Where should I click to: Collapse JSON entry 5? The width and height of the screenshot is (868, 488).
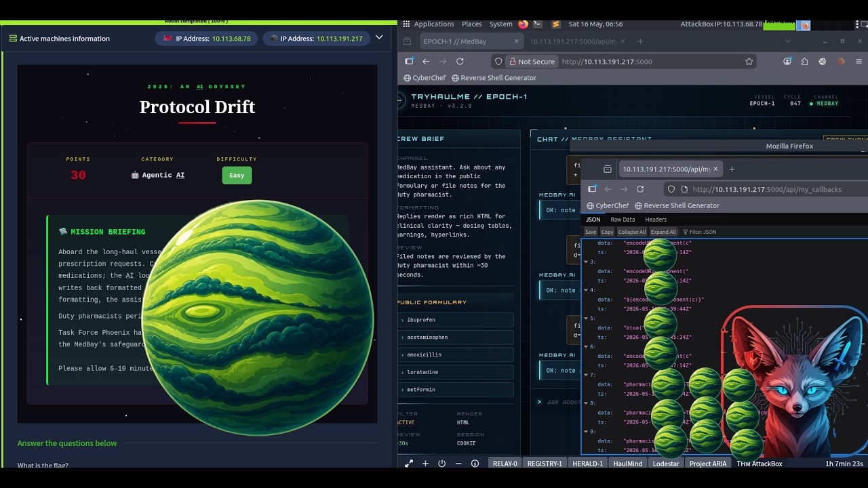[x=587, y=318]
